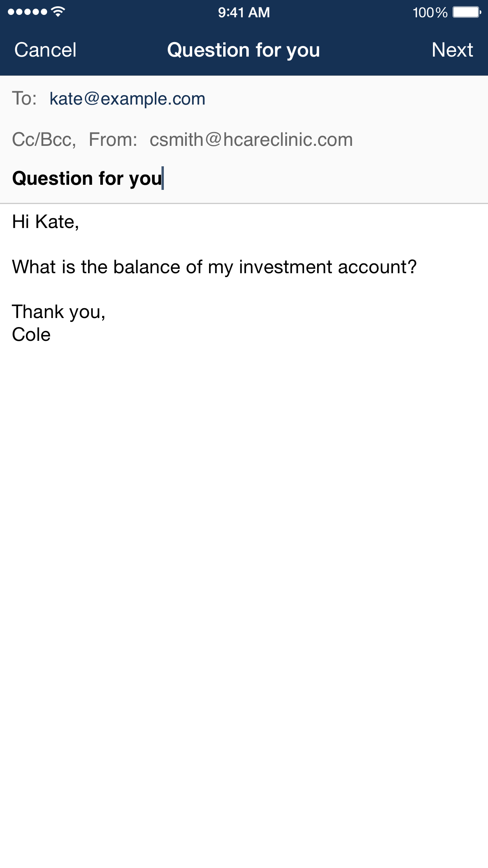Place cursor in Question for you subject field
The image size is (488, 868).
click(244, 178)
